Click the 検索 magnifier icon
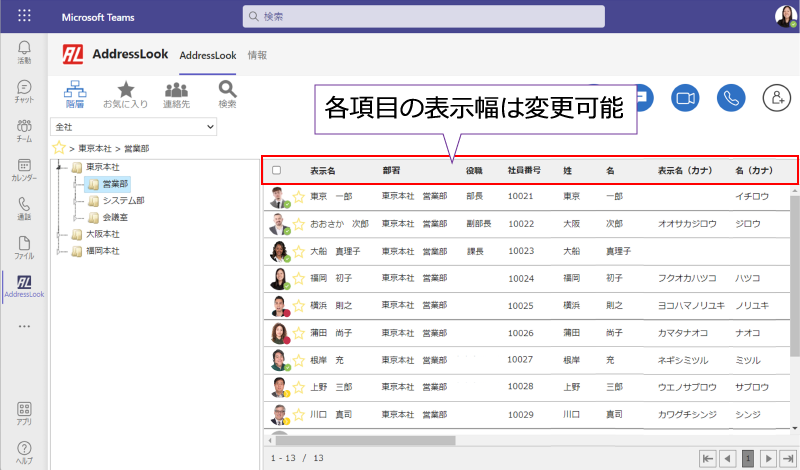The width and height of the screenshot is (800, 470). point(227,95)
